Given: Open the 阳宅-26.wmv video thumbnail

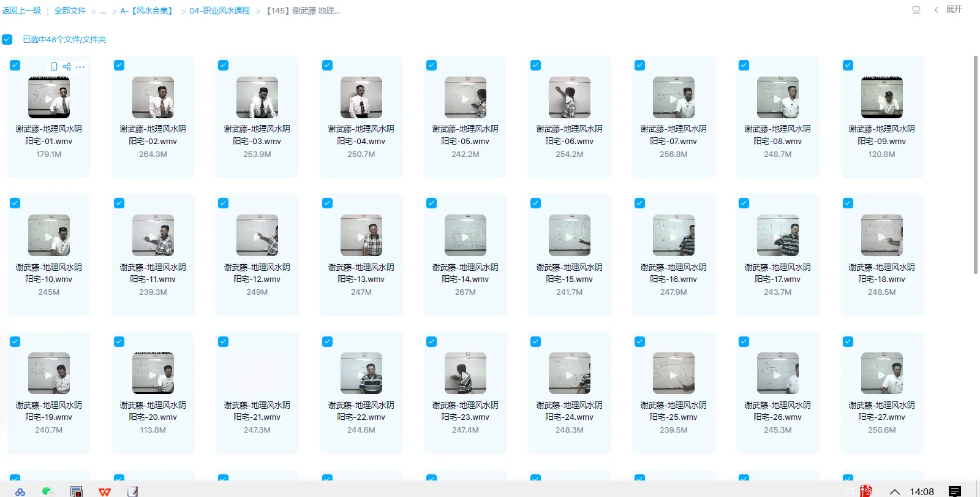Looking at the screenshot, I should pyautogui.click(x=778, y=373).
